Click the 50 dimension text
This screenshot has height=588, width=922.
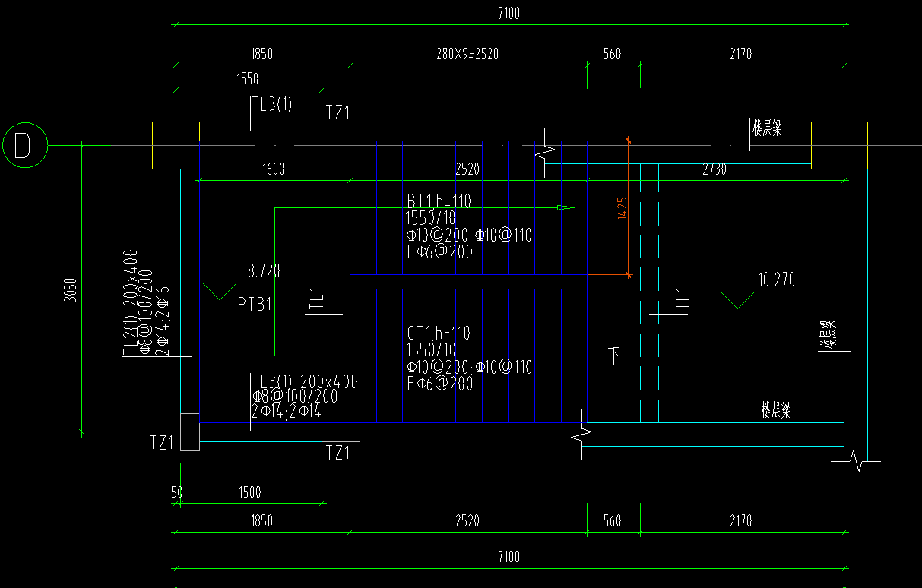tap(176, 492)
